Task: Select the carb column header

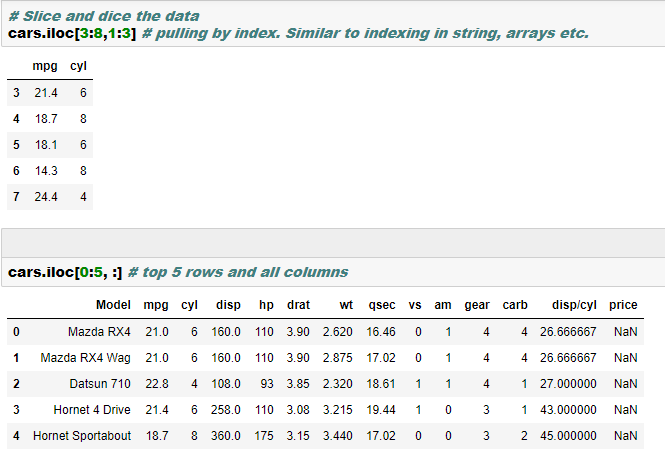Action: pos(514,305)
